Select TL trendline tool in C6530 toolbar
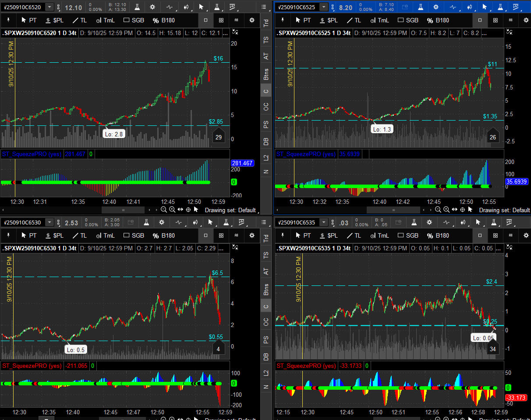Screen dimensions: 531x420 point(79,235)
